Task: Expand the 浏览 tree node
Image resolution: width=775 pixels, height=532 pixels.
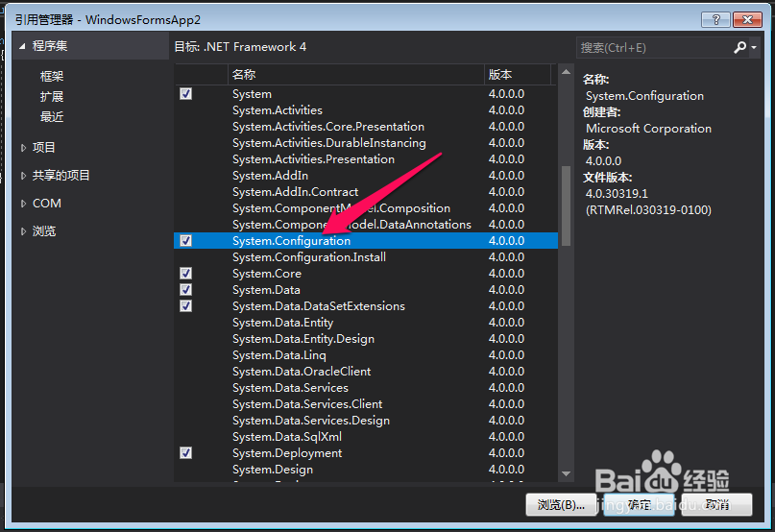Action: (x=23, y=230)
